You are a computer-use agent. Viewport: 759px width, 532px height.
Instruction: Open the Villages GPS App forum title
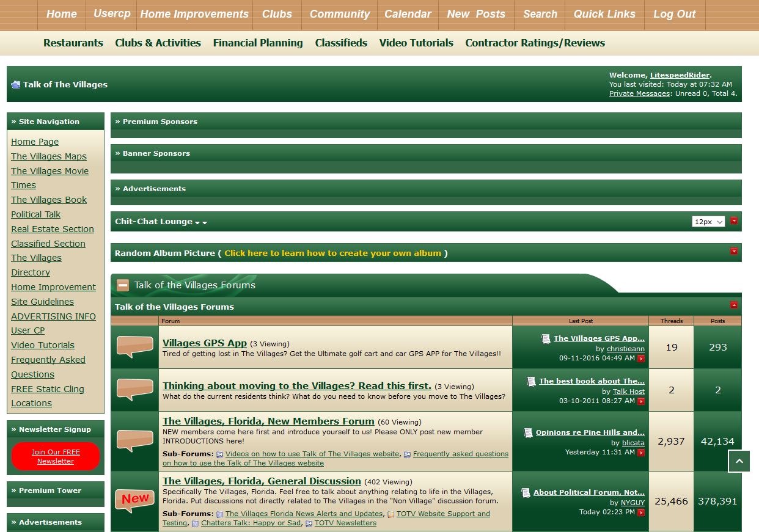205,343
